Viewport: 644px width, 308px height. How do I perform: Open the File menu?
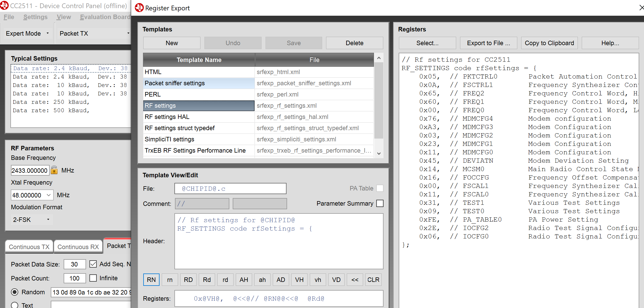[9, 17]
